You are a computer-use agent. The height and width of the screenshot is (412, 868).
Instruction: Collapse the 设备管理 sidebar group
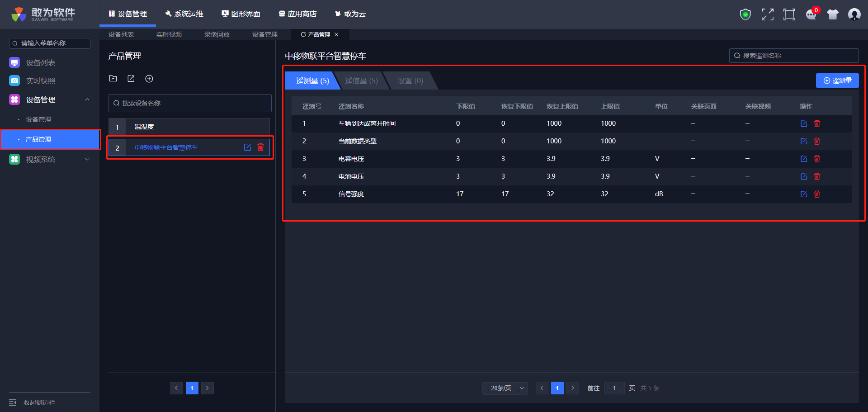[x=87, y=99]
